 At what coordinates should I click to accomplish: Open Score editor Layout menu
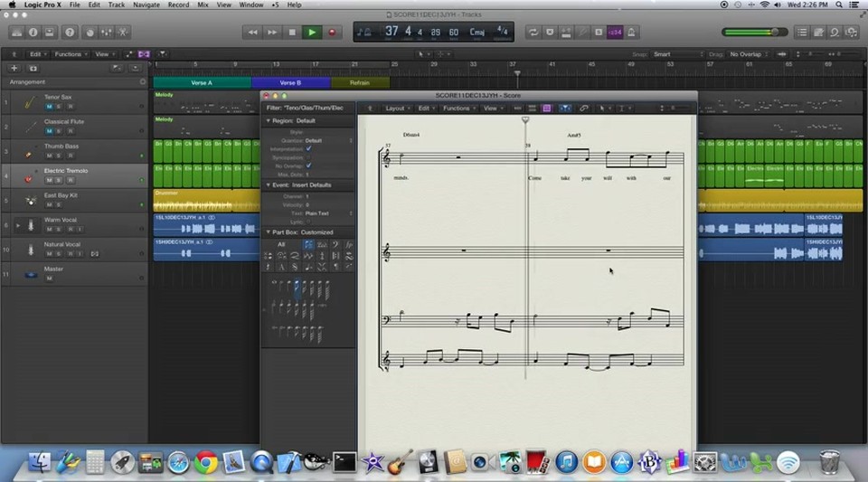397,109
